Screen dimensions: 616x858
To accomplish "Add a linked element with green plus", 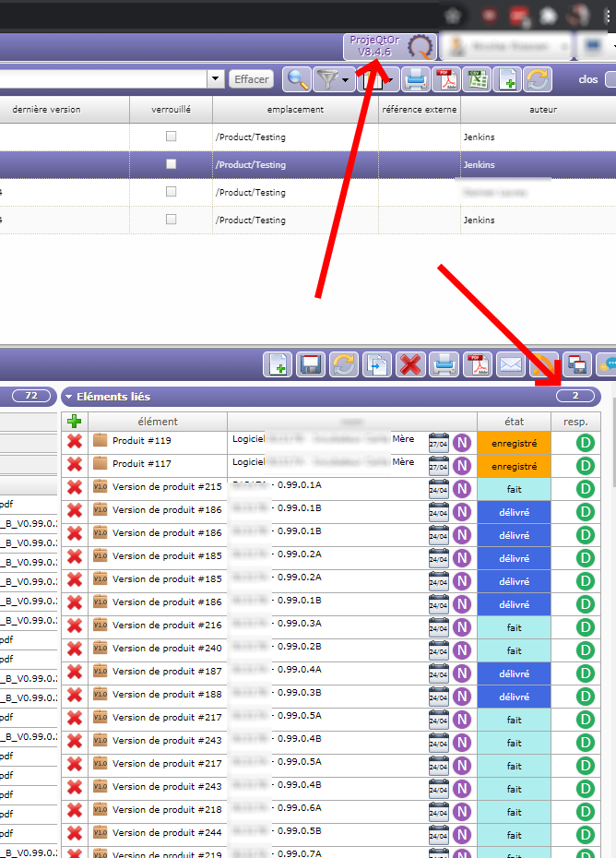I will click(x=75, y=422).
